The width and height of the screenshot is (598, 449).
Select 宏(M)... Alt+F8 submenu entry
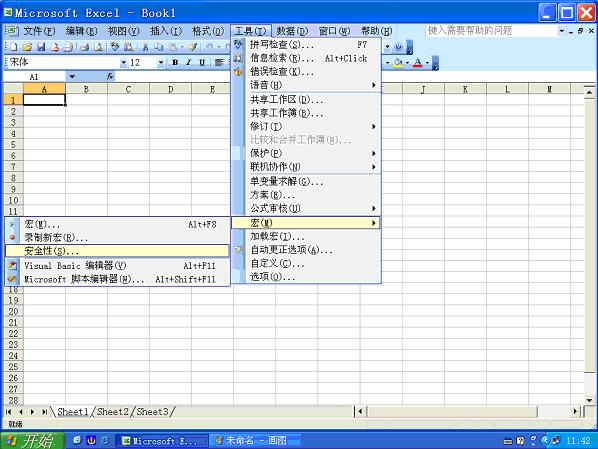click(117, 224)
